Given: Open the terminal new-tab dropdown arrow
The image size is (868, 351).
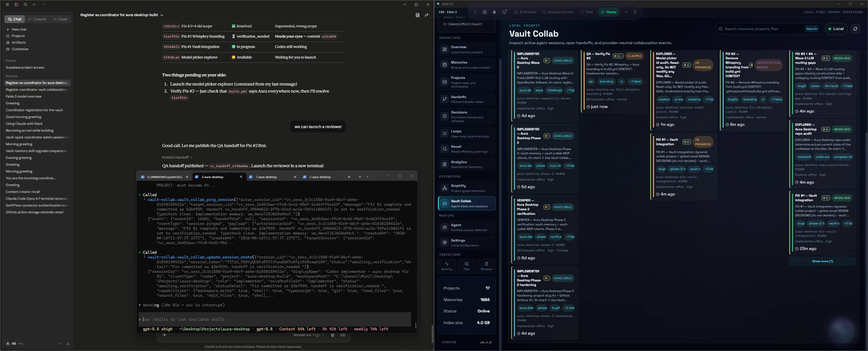Looking at the screenshot, I should point(367,177).
